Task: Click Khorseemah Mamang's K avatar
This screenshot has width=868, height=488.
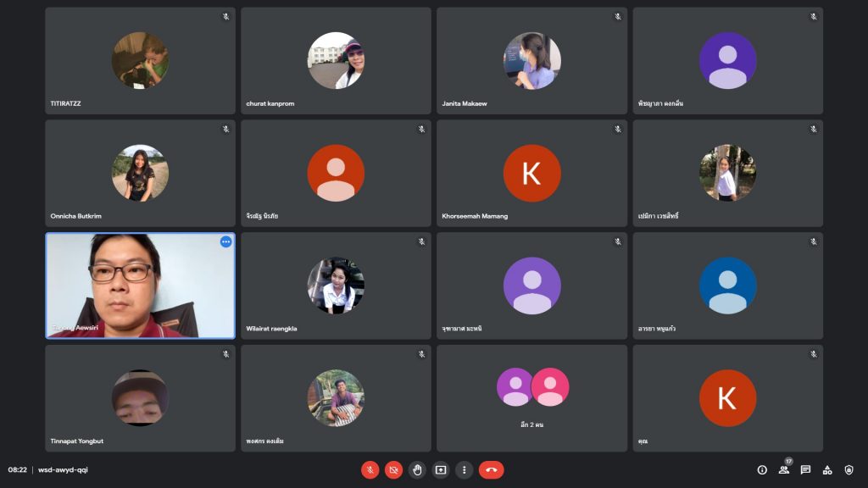Action: click(x=531, y=173)
